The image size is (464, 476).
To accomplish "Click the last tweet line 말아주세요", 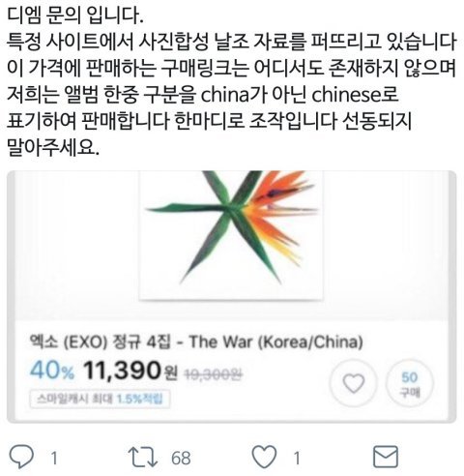I will [53, 147].
